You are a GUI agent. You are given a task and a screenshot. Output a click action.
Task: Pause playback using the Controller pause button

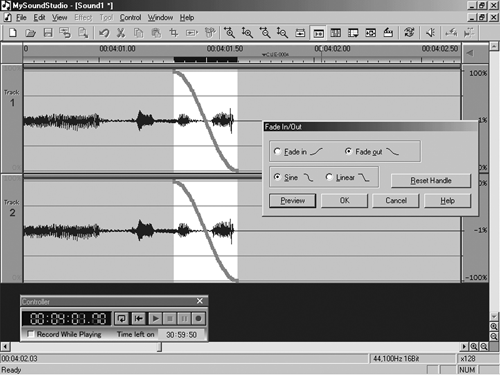[x=184, y=318]
